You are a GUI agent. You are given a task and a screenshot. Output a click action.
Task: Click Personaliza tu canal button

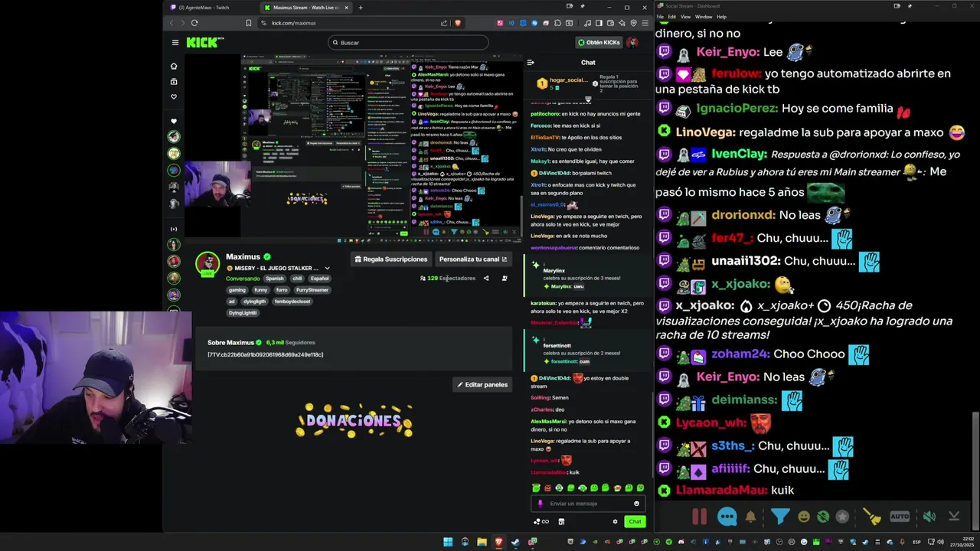473,259
